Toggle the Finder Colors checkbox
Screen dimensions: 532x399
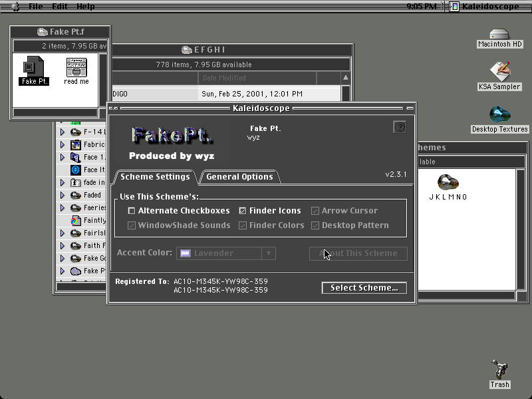243,225
